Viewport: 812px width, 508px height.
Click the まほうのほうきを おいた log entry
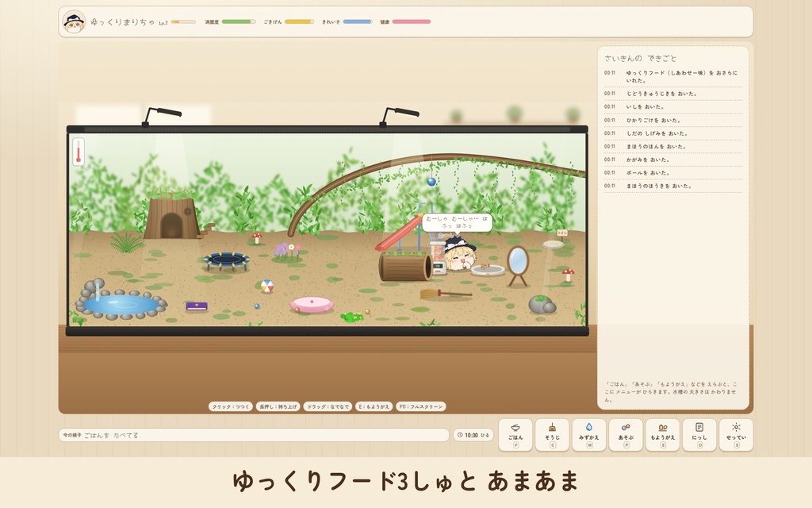[672, 186]
